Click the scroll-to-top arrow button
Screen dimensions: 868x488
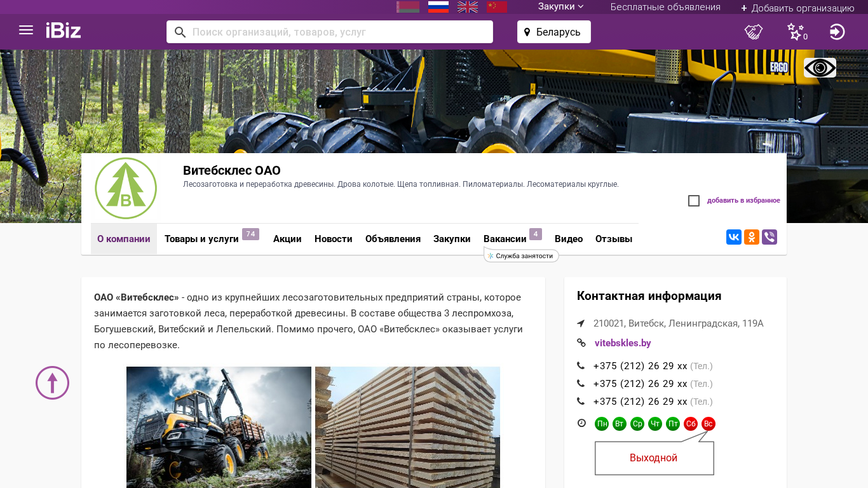(x=52, y=383)
